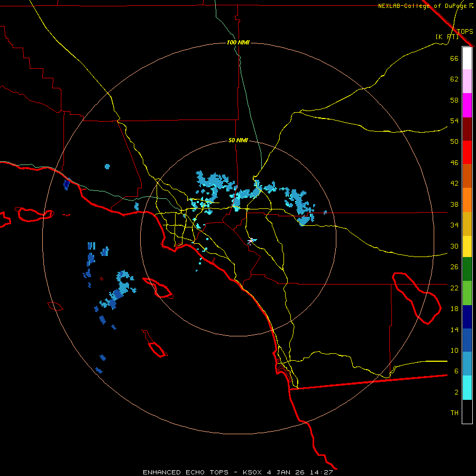Pick the light orange legend swatch

467,200
